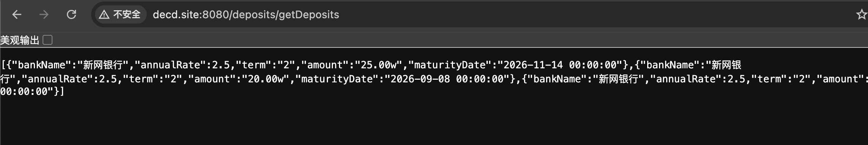Screen dimensions: 868x145
Task: Click the first "term" key in JSON
Action: pyautogui.click(x=254, y=65)
